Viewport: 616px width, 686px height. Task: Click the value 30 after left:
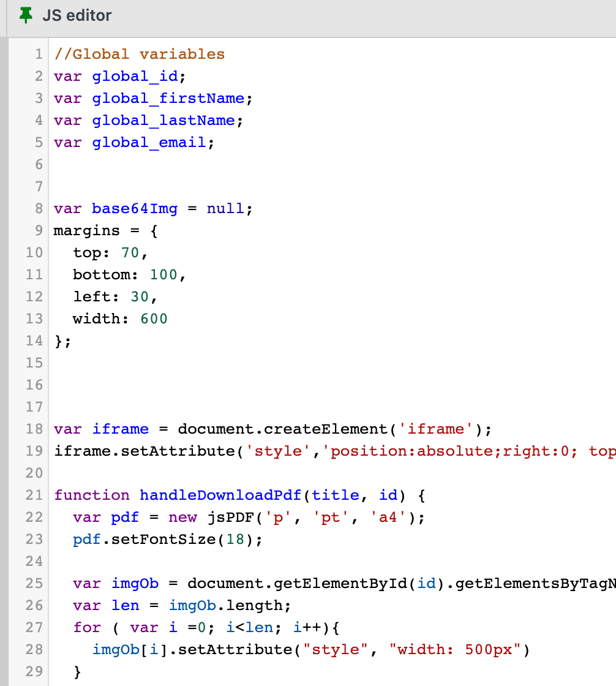(x=140, y=296)
